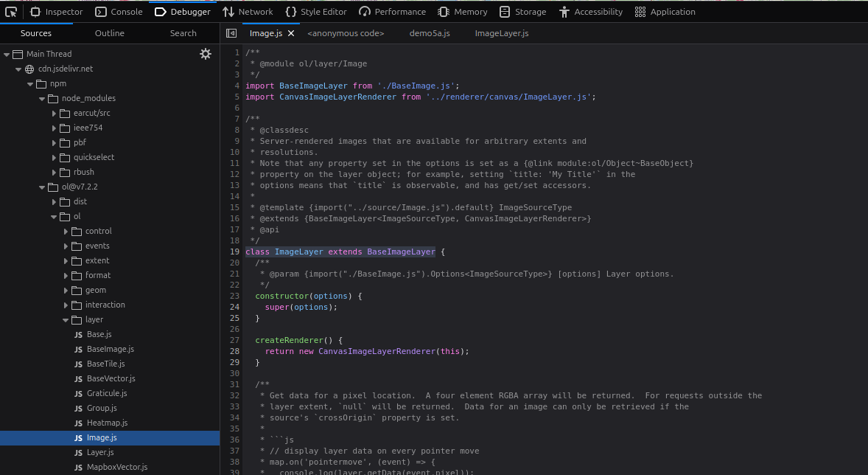Image resolution: width=868 pixels, height=475 pixels.
Task: Collapse the npm folder
Action: [30, 84]
